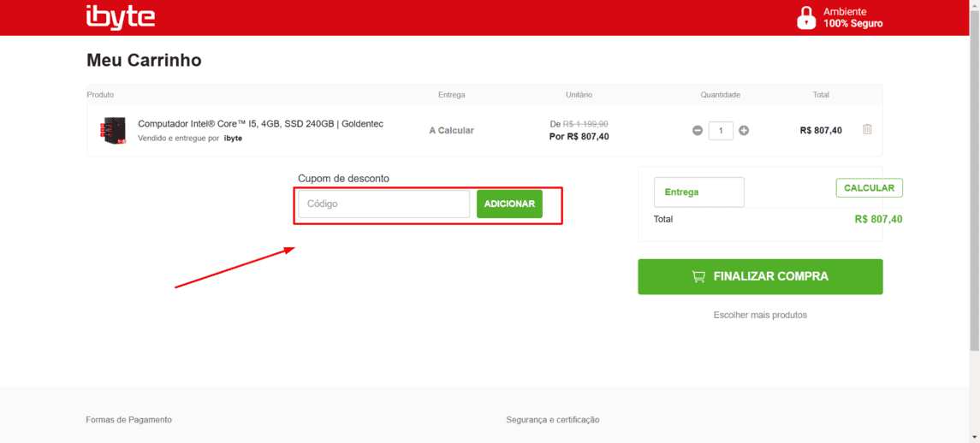
Task: Decrease quantity with the minus button
Action: coord(698,131)
